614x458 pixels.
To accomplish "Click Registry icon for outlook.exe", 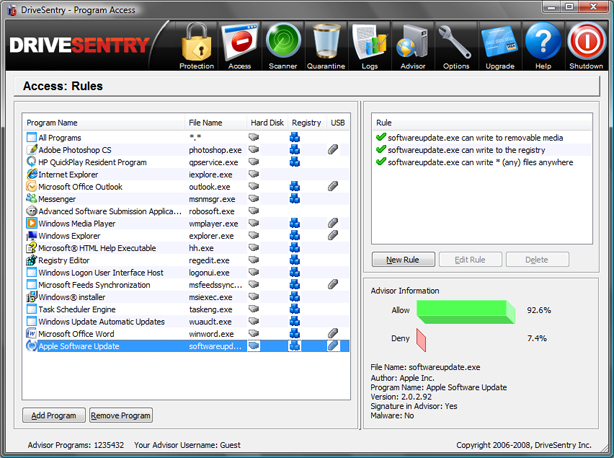I will tap(294, 186).
